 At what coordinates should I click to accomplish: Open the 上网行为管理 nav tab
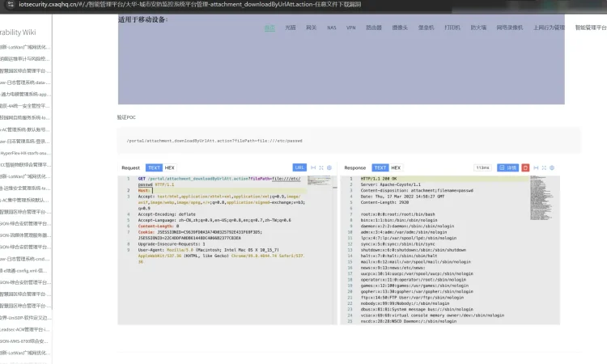tap(549, 28)
